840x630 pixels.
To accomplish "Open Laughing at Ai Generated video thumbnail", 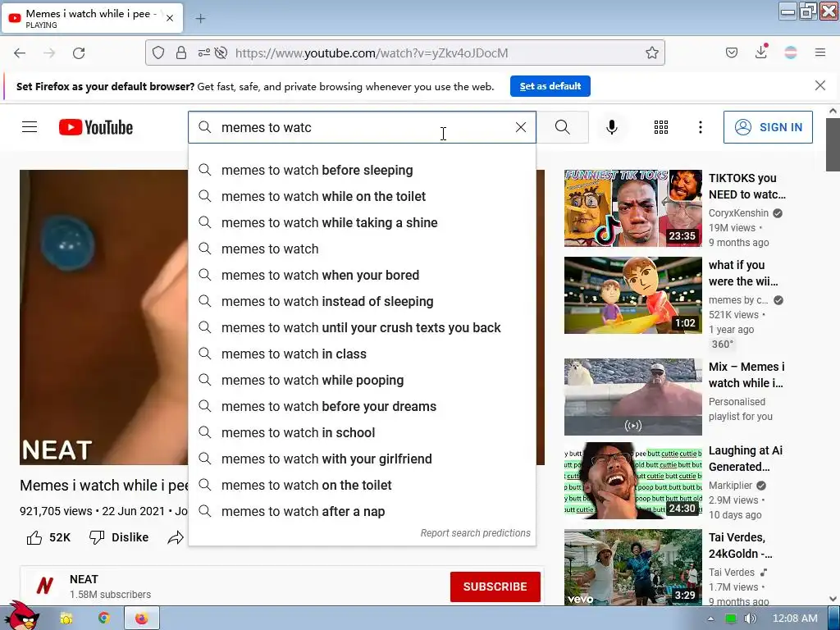I will pyautogui.click(x=632, y=481).
